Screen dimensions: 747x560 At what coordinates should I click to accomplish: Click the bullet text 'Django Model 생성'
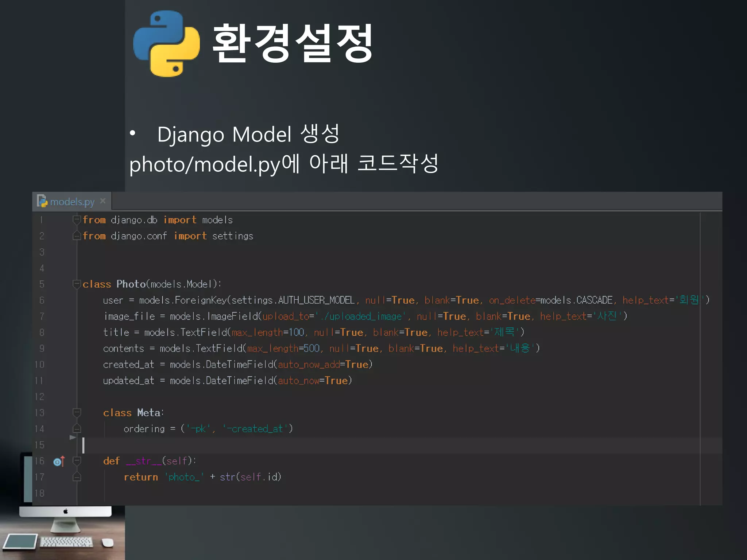[x=248, y=134]
